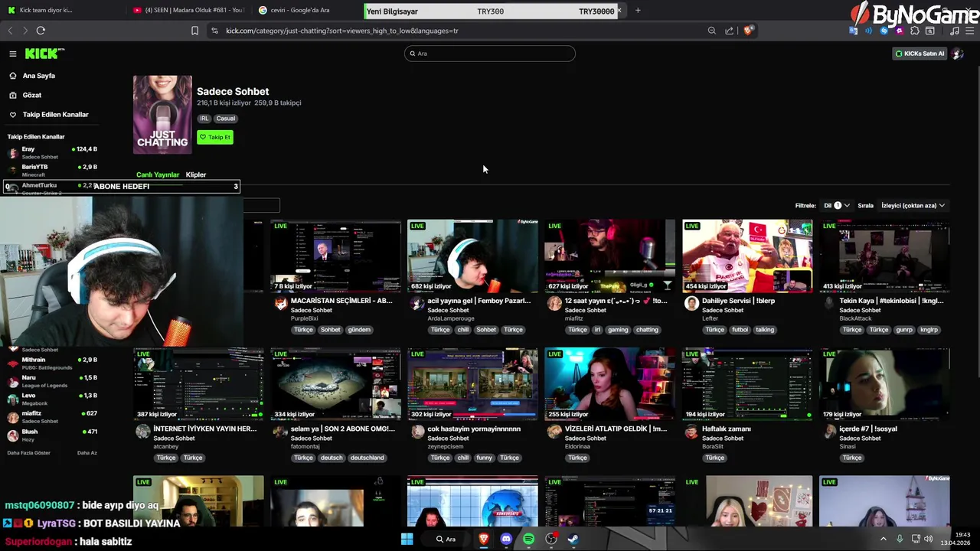Viewport: 980px width, 551px height.
Task: Select the Canlı Yayınlar tab
Action: [158, 174]
